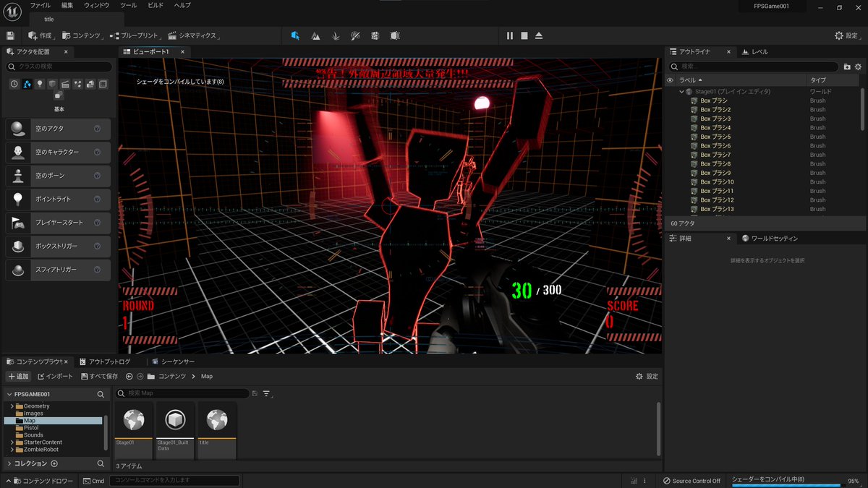Image resolution: width=868 pixels, height=488 pixels.
Task: Go back in content browser history
Action: point(129,377)
